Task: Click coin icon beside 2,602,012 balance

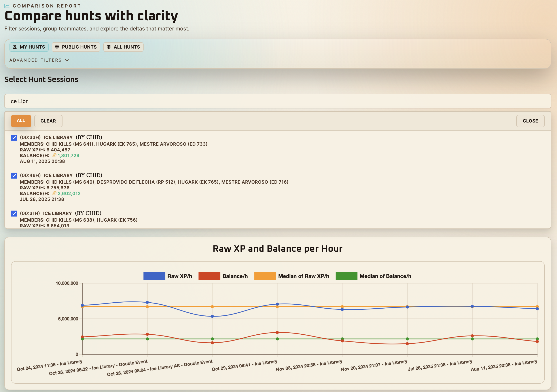Action: point(54,193)
